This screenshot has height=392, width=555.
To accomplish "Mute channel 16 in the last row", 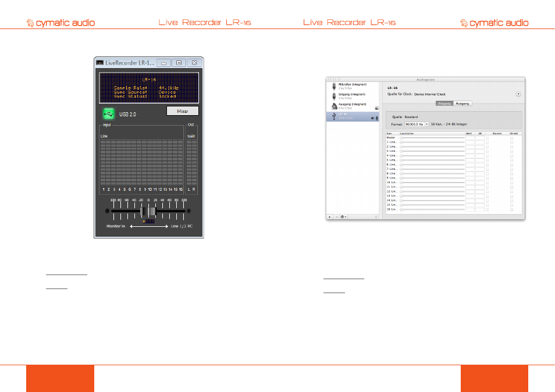I will (x=487, y=210).
